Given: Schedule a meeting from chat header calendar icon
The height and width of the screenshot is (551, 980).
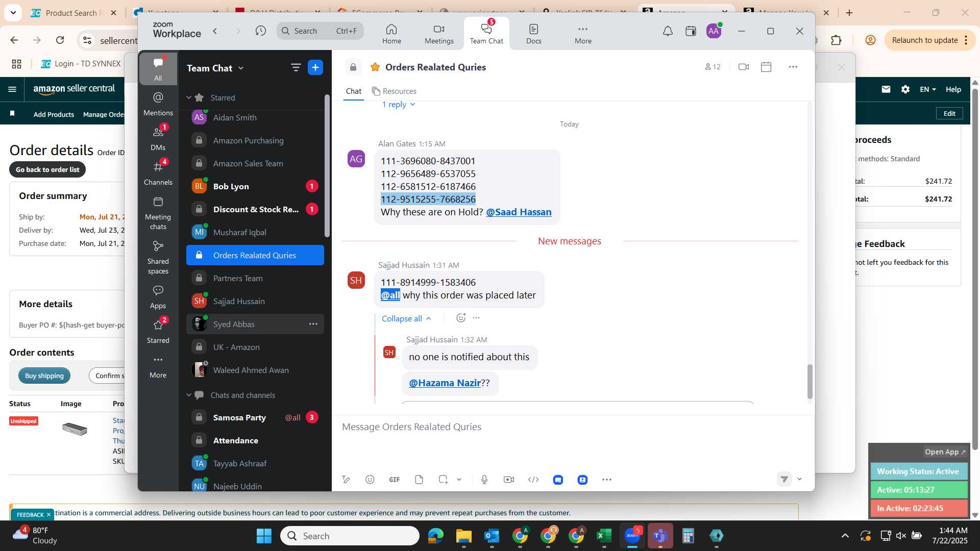Looking at the screenshot, I should pyautogui.click(x=766, y=67).
